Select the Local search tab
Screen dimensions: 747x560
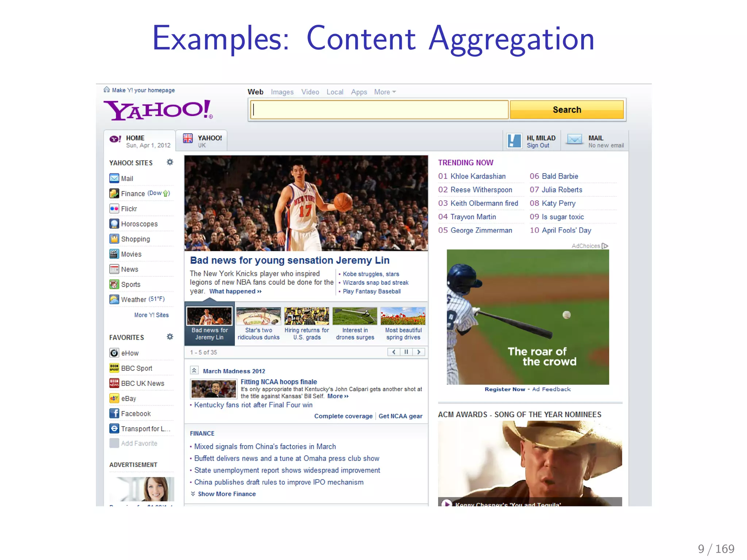coord(335,92)
